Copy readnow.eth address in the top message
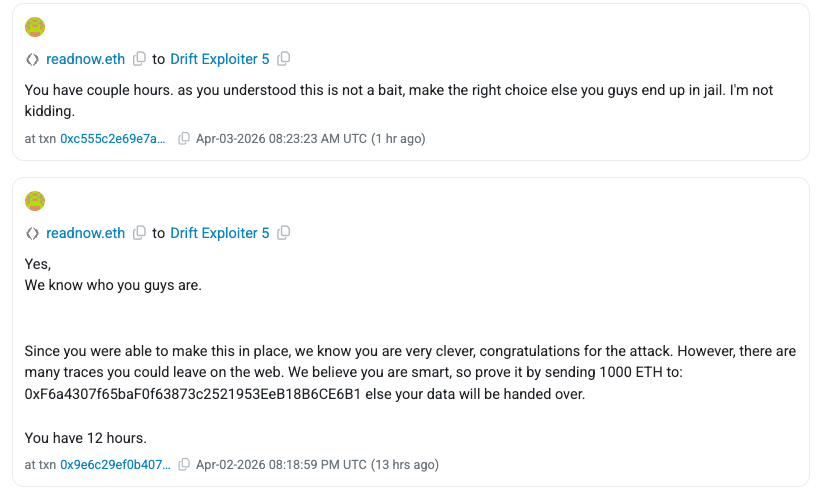Viewport: 823px width, 492px height. [140, 59]
